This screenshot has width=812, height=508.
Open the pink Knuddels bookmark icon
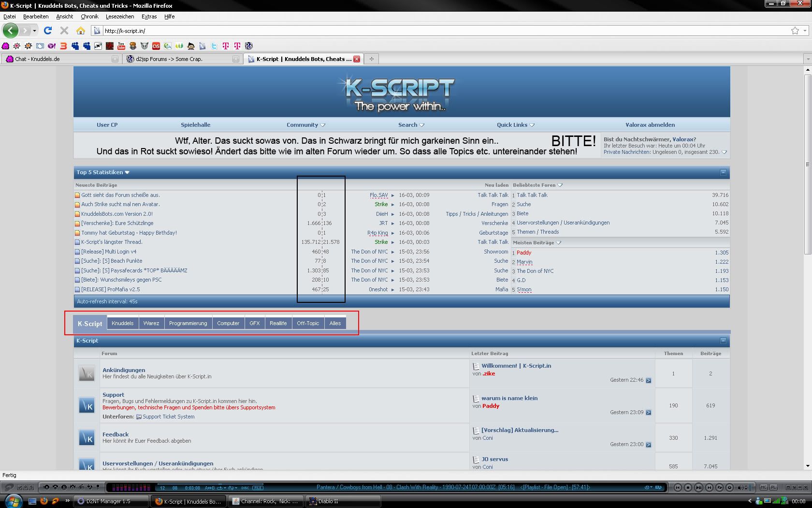point(5,46)
